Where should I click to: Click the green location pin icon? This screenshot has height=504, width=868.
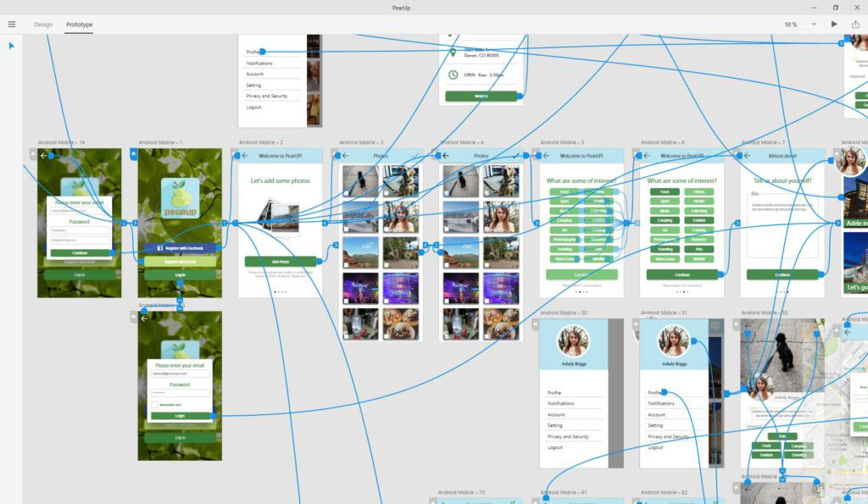453,53
